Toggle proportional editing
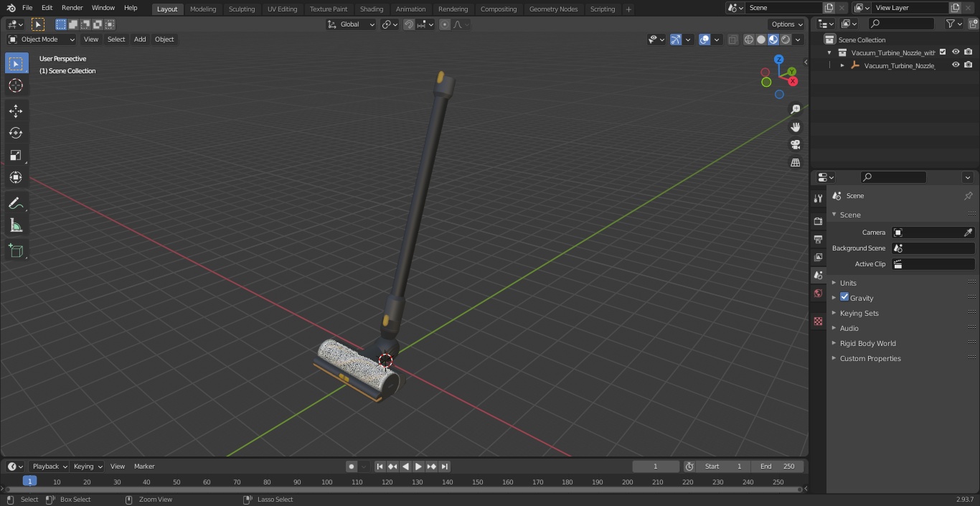The image size is (980, 506). (x=445, y=24)
